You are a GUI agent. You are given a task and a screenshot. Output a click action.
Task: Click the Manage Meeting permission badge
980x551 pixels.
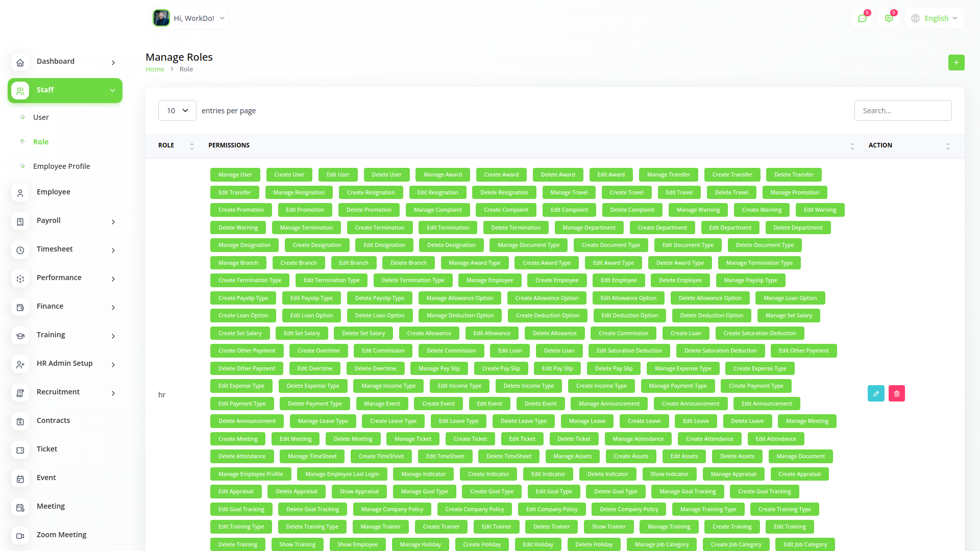[x=807, y=421]
